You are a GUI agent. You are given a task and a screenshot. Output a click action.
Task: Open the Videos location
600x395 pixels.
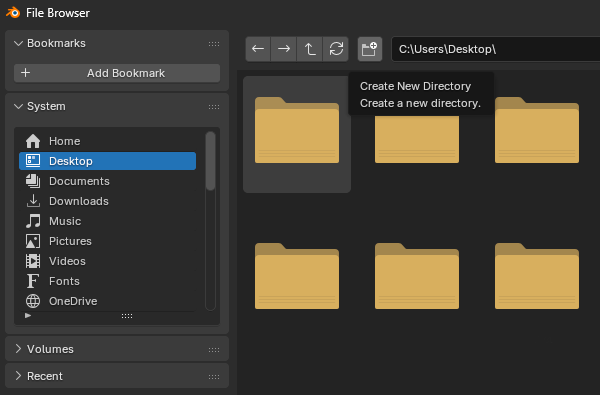tap(108, 261)
